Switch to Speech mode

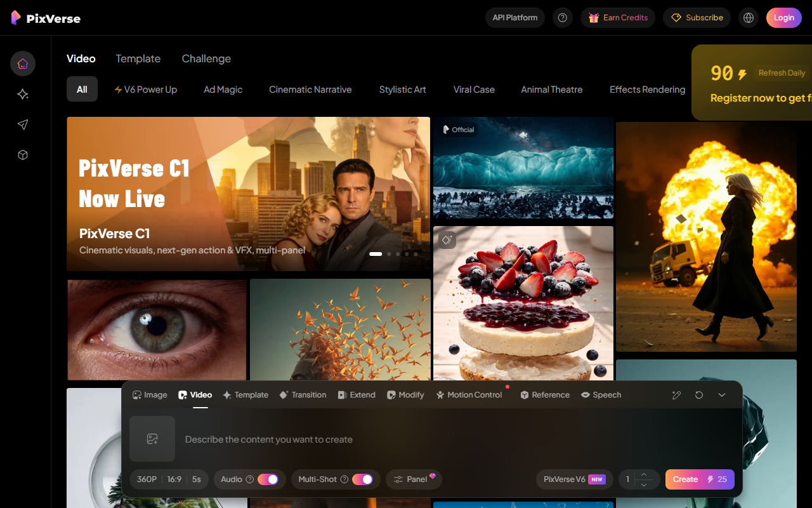[x=601, y=395]
